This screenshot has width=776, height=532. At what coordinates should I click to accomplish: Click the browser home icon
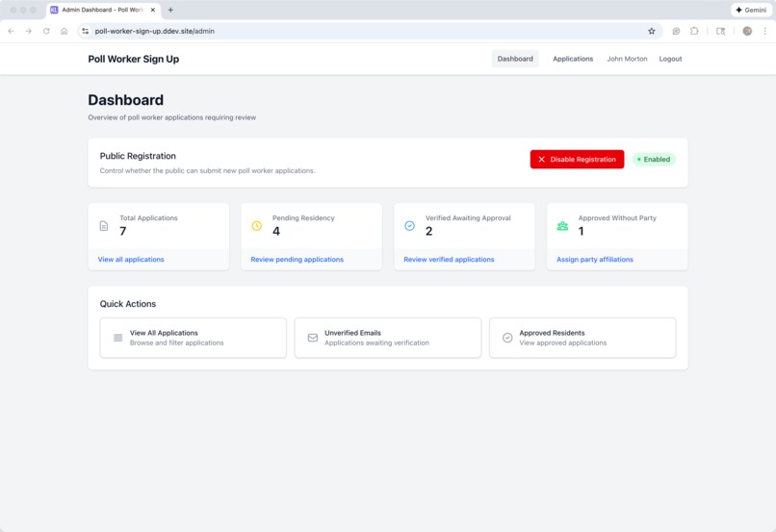65,31
